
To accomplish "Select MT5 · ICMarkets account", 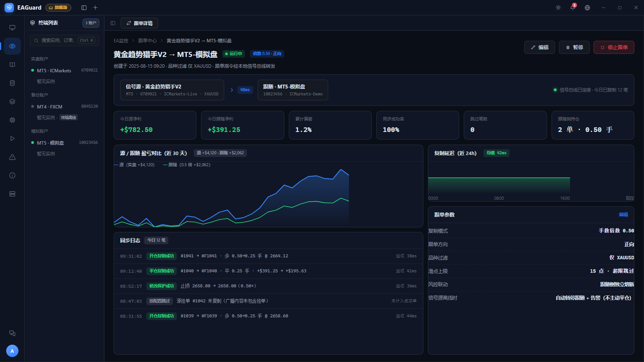I will tap(64, 70).
